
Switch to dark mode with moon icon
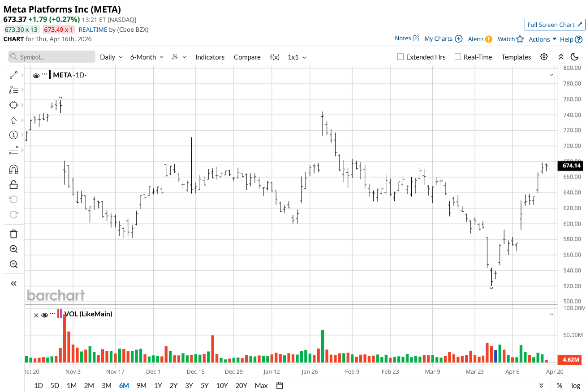click(x=575, y=57)
